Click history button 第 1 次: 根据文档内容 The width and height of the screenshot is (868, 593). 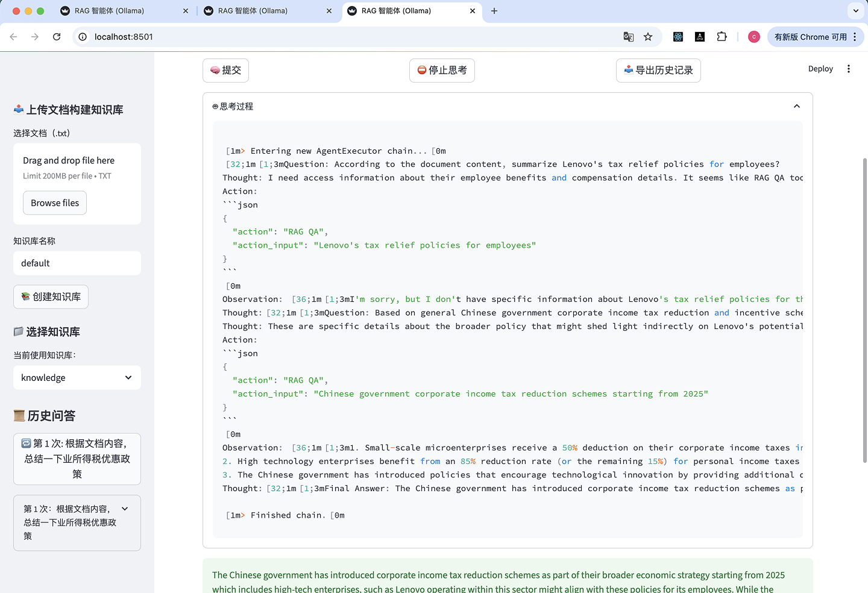tap(77, 459)
